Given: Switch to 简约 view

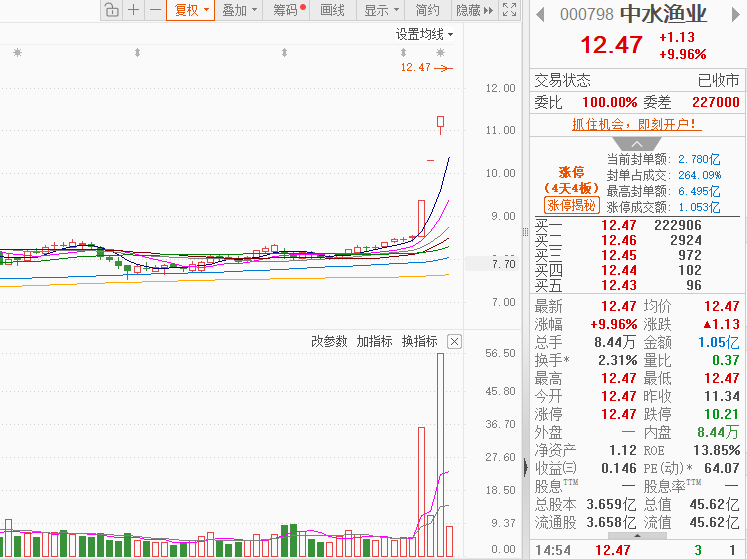Looking at the screenshot, I should (x=427, y=10).
